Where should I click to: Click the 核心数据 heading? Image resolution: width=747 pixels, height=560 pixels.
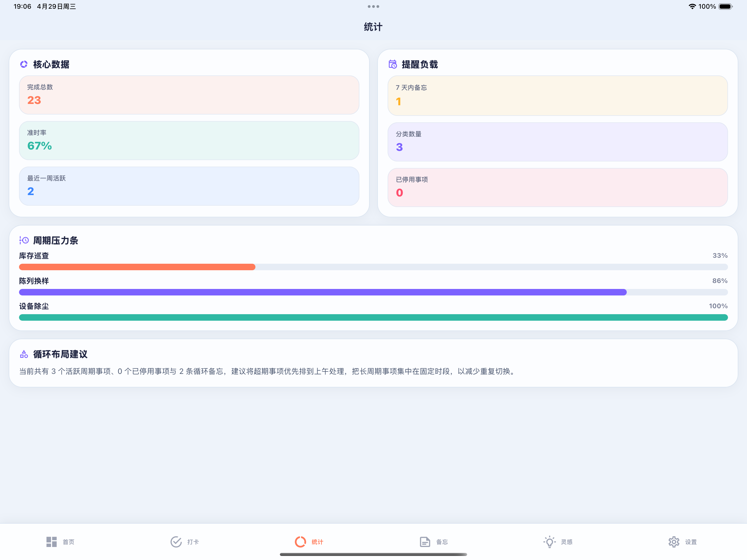tap(51, 64)
